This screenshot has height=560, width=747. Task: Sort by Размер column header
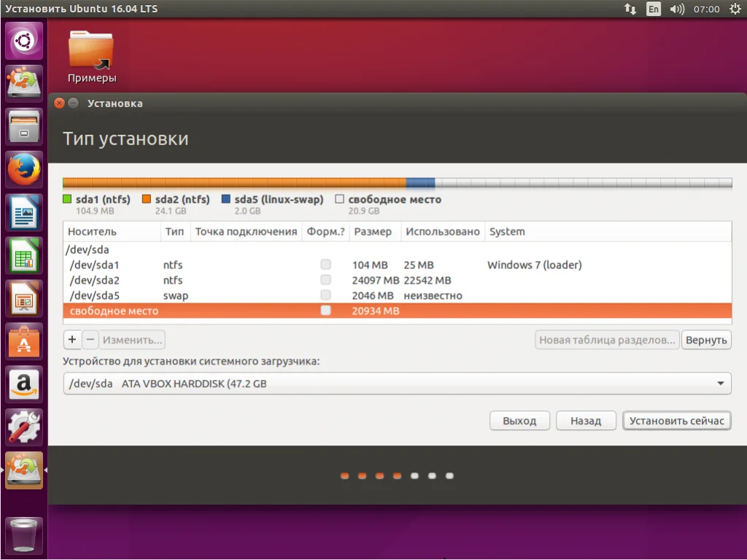pyautogui.click(x=375, y=231)
